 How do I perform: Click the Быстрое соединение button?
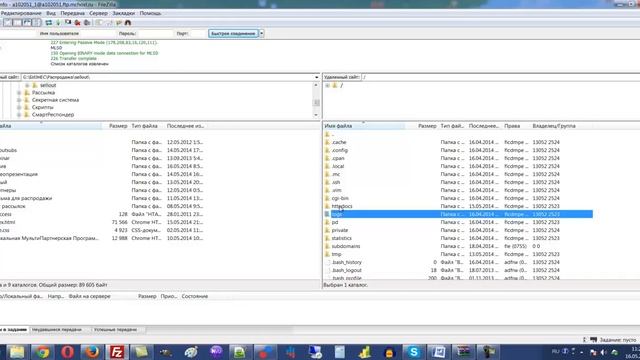click(x=233, y=33)
